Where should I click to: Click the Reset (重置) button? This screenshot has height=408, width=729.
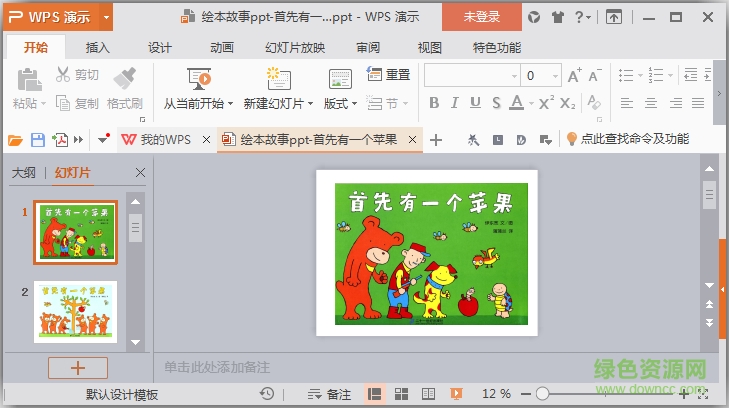[x=388, y=74]
